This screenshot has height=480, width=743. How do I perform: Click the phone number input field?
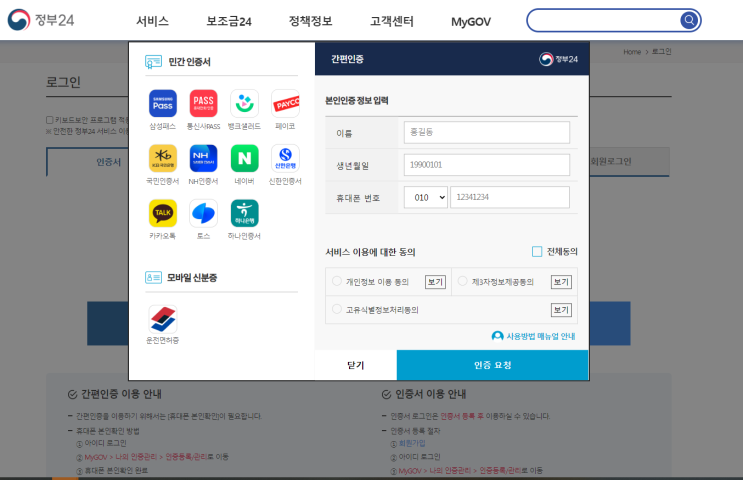pos(510,197)
